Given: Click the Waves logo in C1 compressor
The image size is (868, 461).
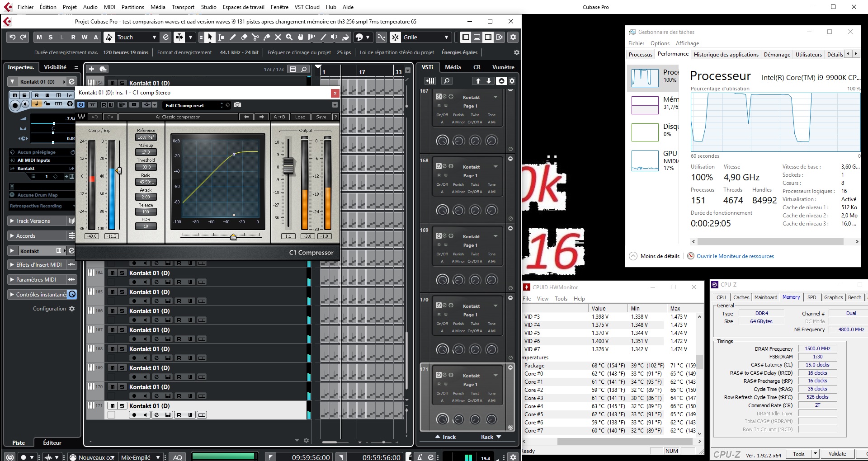Looking at the screenshot, I should 81,117.
